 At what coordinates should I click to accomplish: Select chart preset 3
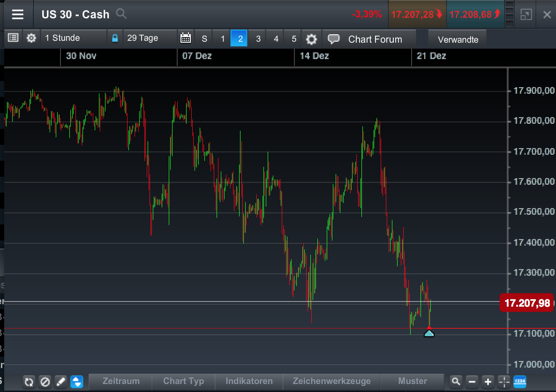point(258,38)
